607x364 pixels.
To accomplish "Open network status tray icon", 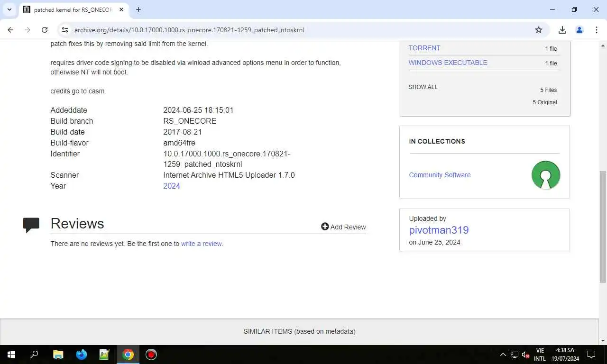I will 515,355.
